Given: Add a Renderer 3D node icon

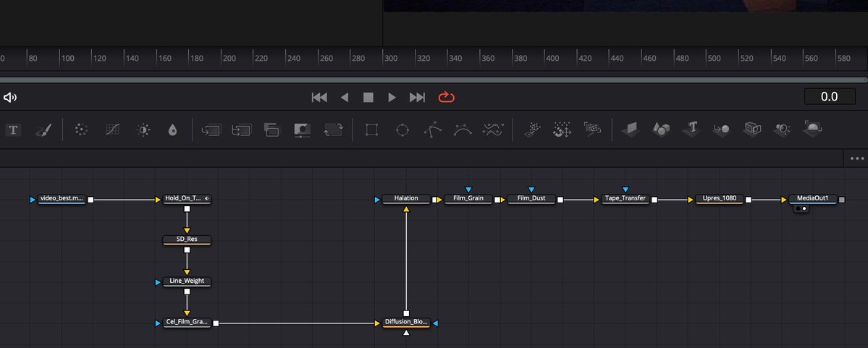Looking at the screenshot, I should tap(813, 128).
